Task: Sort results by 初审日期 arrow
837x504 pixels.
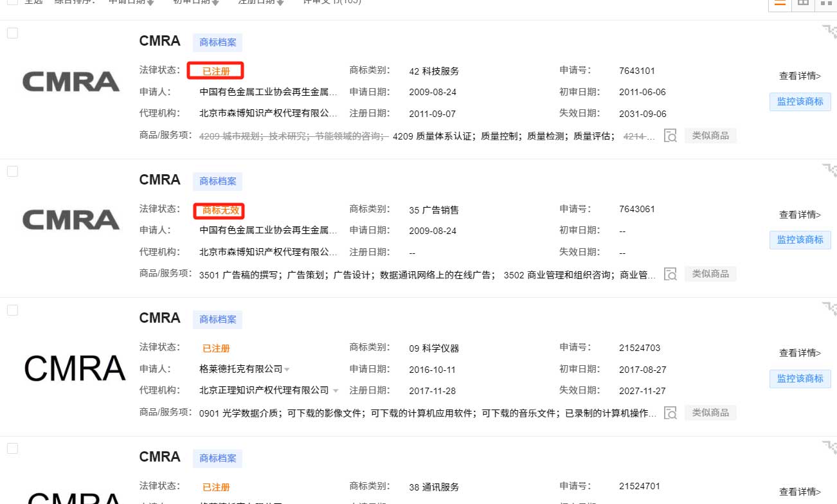Action: coord(215,3)
